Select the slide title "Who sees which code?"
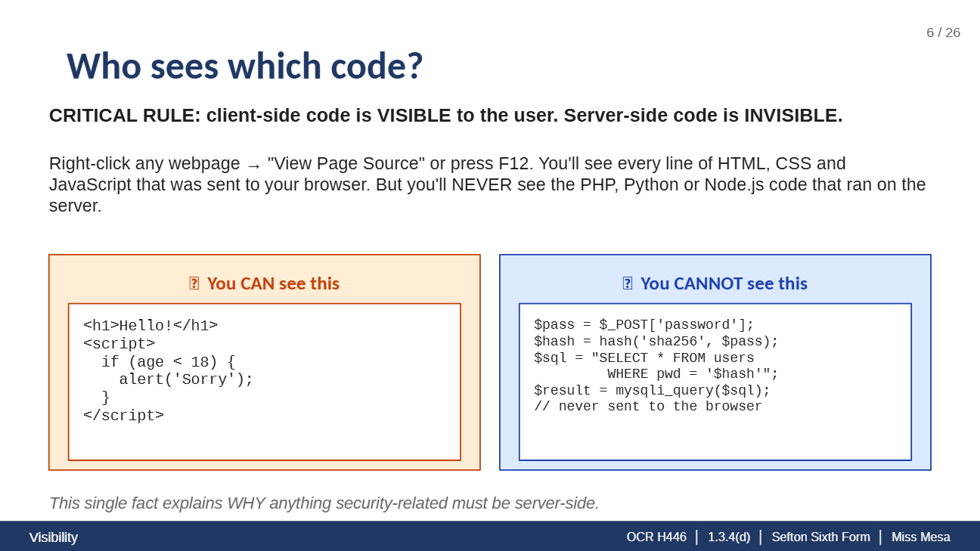Screen dimensions: 980x551 coord(244,66)
